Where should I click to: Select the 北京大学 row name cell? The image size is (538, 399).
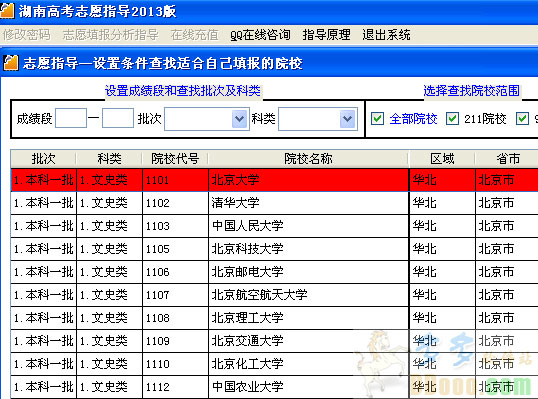[308, 180]
